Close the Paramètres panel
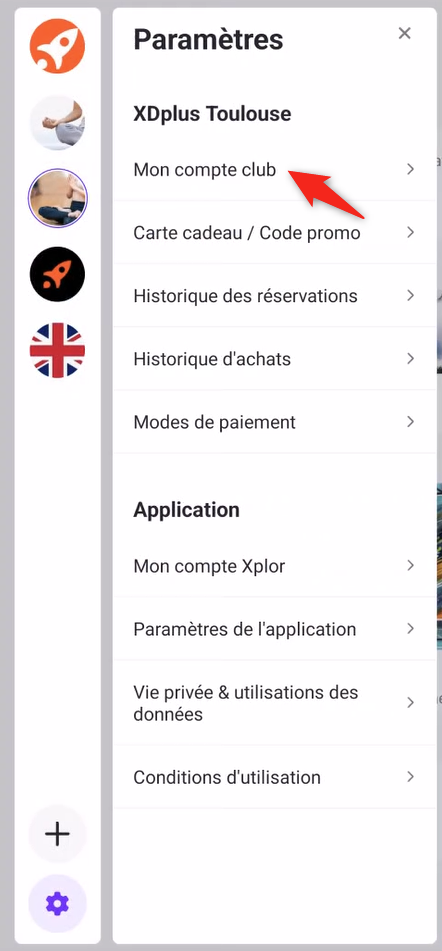 tap(404, 33)
